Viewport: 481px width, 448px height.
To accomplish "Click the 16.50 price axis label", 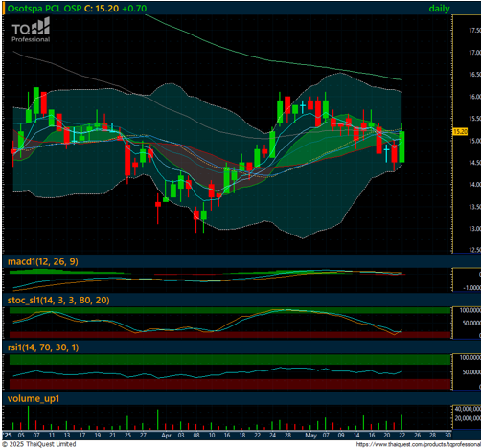I will [x=474, y=75].
